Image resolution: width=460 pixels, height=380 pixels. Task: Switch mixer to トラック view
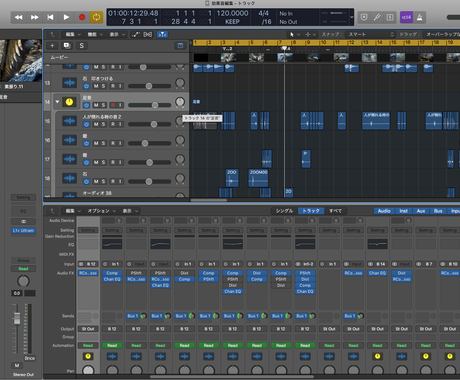tap(311, 211)
